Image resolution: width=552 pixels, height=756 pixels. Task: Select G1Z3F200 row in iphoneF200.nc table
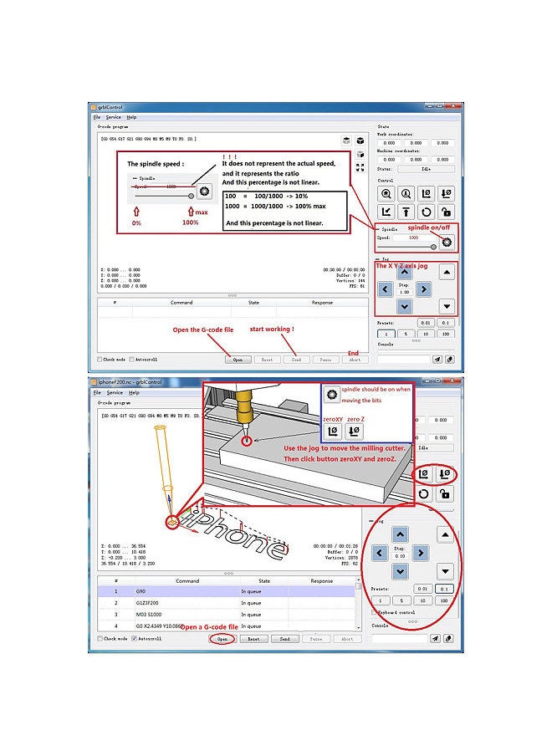point(227,603)
